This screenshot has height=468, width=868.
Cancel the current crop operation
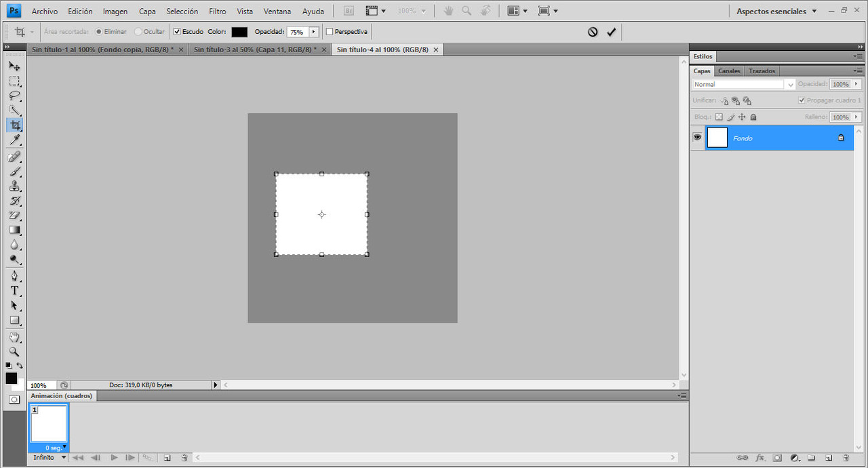(593, 32)
